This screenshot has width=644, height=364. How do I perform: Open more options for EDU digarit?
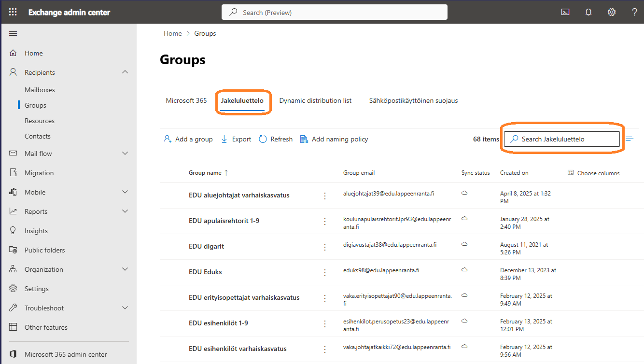(x=325, y=247)
